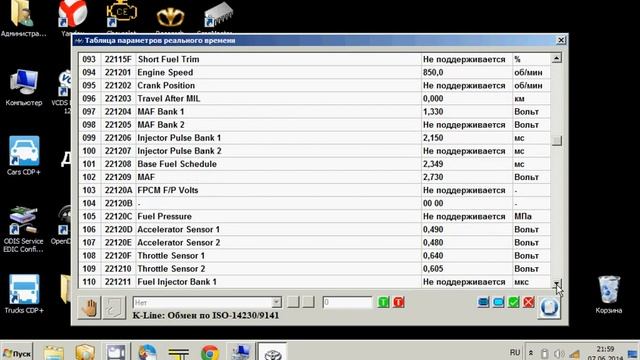Select the 'Base Fuel Schedule' row

pyautogui.click(x=314, y=164)
